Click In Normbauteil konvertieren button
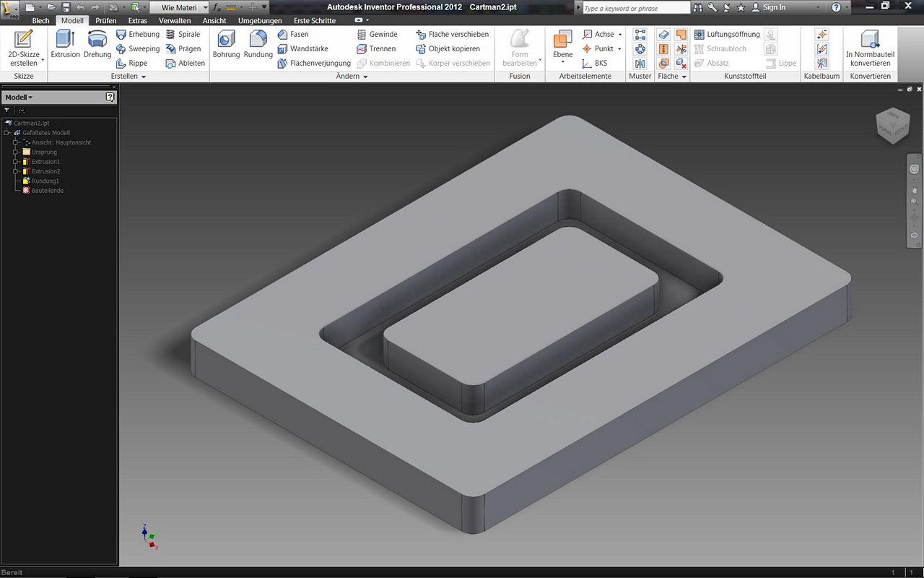This screenshot has height=578, width=924. [x=870, y=48]
